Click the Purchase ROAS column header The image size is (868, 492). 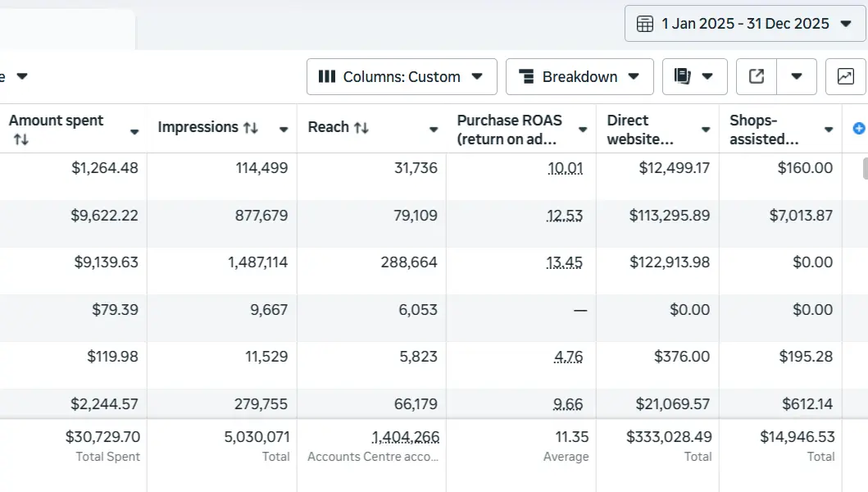pos(508,130)
